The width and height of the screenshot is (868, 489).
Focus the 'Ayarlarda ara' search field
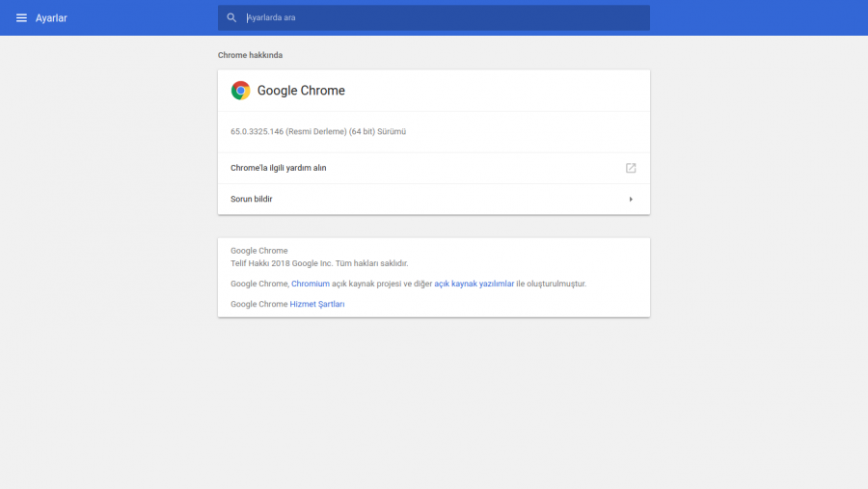coord(434,17)
